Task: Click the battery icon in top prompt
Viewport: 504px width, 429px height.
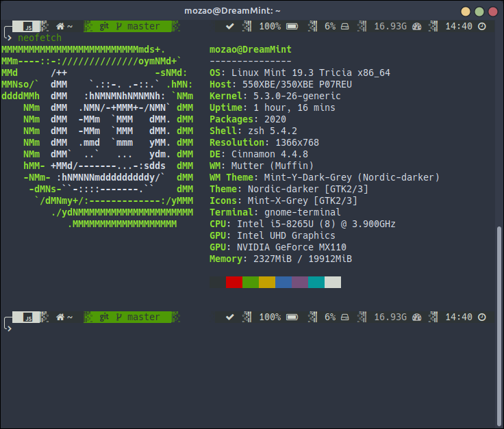Action: click(x=292, y=26)
